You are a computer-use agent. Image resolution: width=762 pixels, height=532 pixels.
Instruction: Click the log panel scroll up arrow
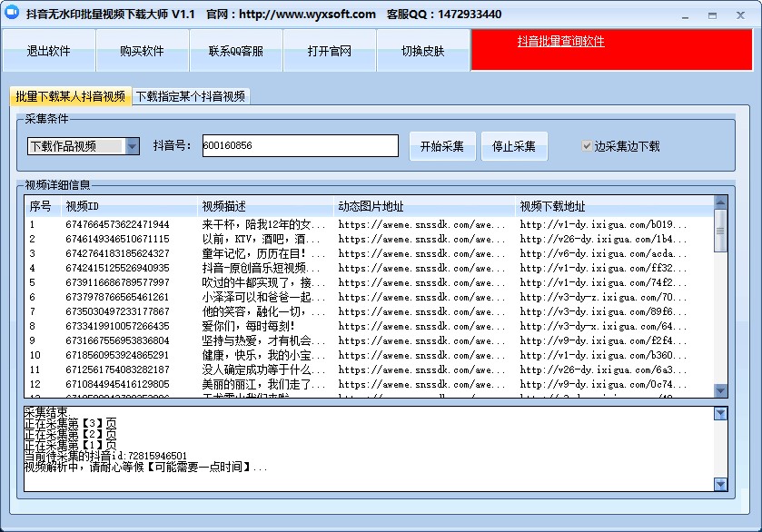tap(720, 413)
